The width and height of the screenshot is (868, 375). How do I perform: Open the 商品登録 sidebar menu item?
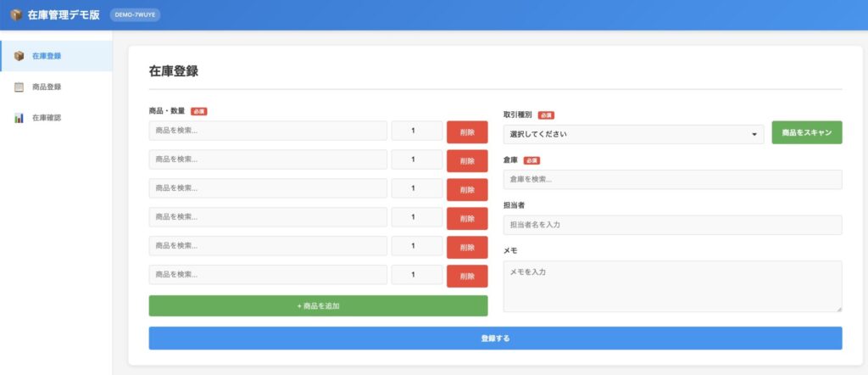click(x=47, y=87)
